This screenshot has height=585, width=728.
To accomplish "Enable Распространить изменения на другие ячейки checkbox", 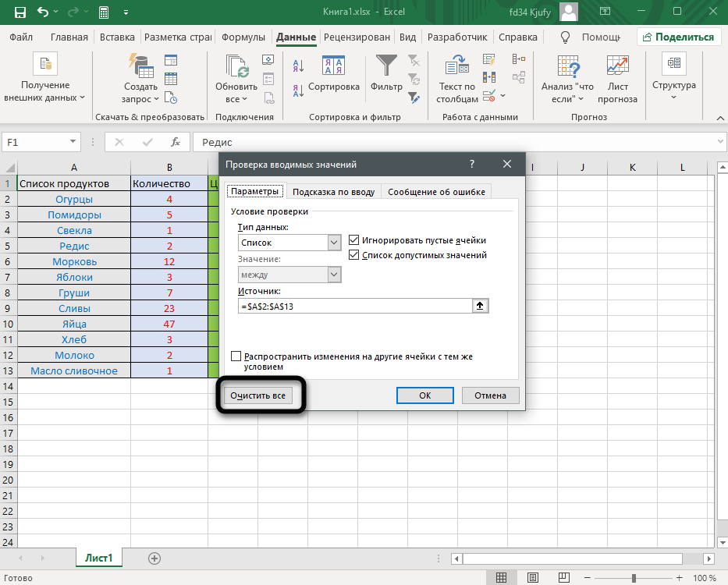I will (x=236, y=356).
